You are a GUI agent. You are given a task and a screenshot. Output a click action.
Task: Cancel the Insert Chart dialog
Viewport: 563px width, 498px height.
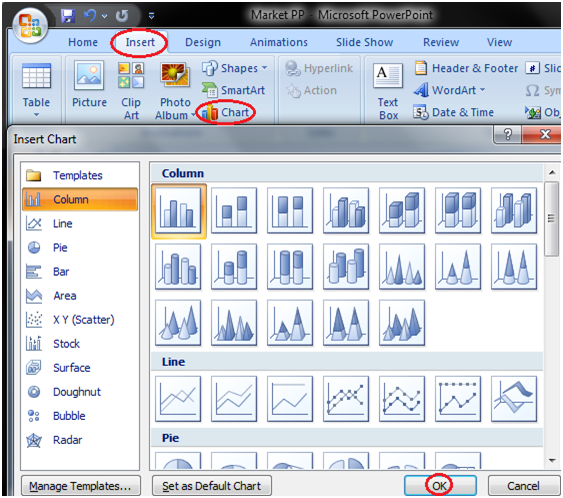coord(524,486)
